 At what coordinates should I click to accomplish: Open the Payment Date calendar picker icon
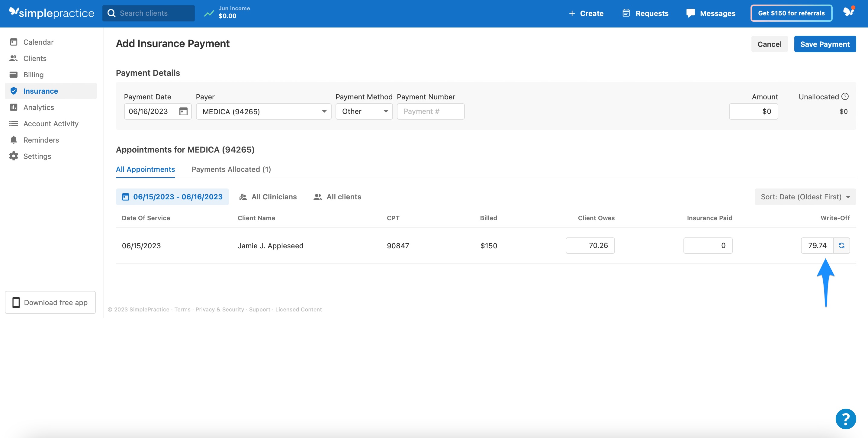click(183, 111)
